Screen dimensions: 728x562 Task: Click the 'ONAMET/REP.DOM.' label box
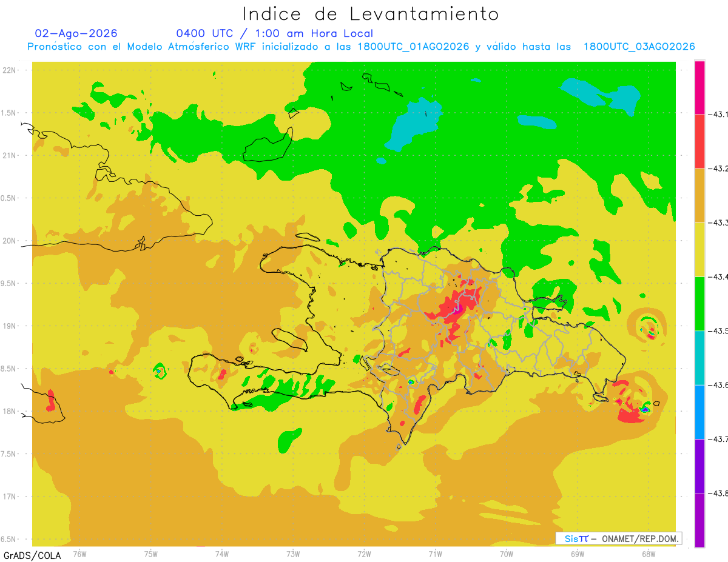click(618, 538)
